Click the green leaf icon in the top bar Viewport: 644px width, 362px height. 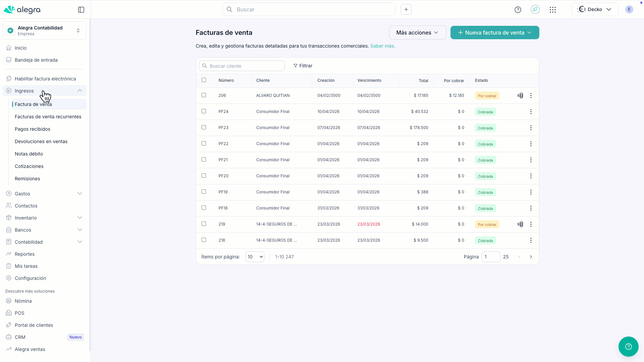pyautogui.click(x=535, y=9)
